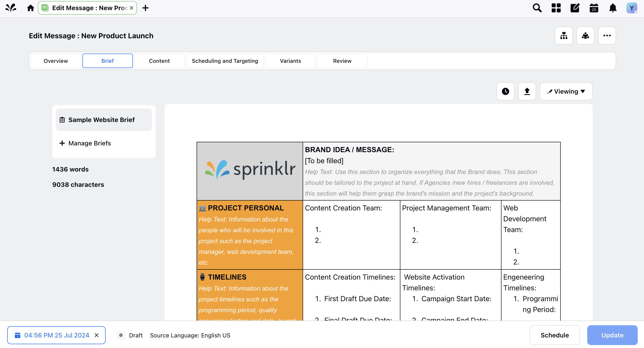Click Content Creation Team: cell text
This screenshot has width=644, height=348.
tap(343, 208)
